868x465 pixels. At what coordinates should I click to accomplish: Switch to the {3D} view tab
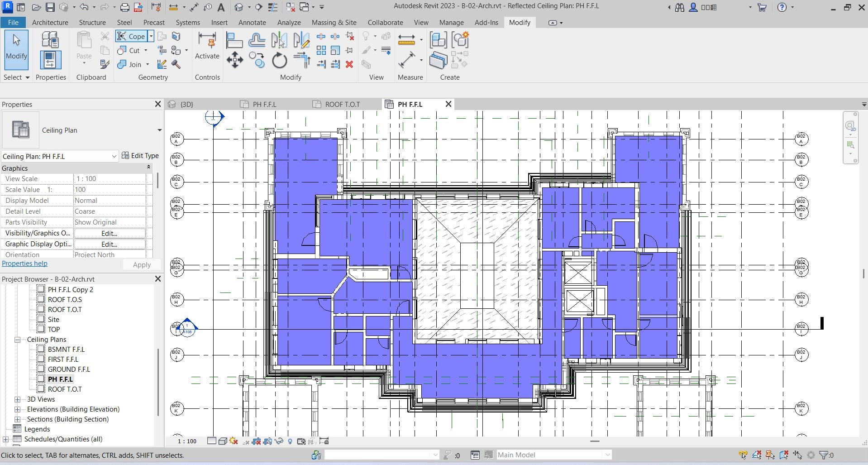(186, 105)
